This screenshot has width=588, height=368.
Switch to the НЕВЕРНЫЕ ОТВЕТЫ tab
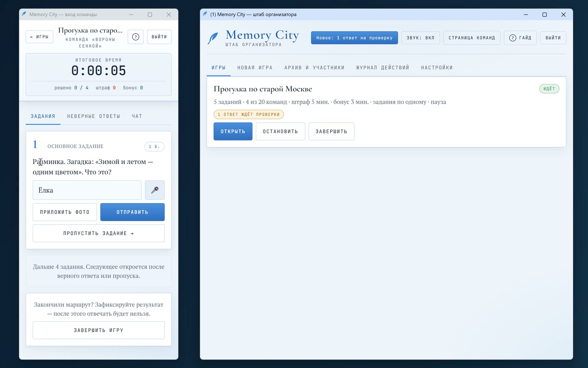94,117
